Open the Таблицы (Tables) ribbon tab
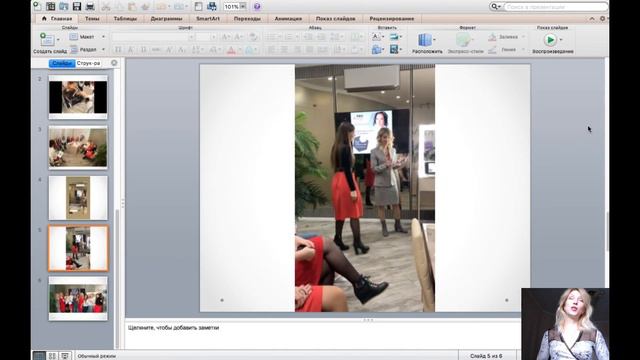Image resolution: width=640 pixels, height=360 pixels. point(125,19)
